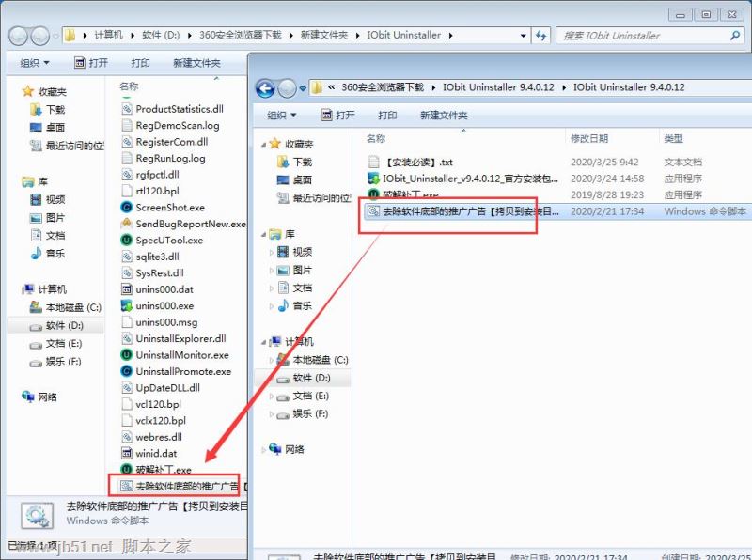Navigate to 计算机 breadcrumb in rear window
This screenshot has width=752, height=560.
click(x=108, y=35)
